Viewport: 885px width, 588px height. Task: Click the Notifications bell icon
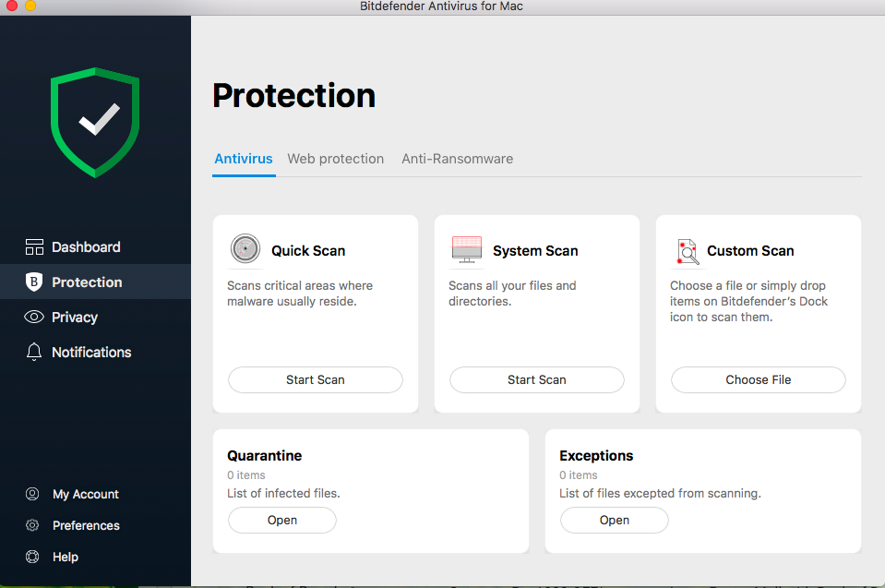coord(34,352)
